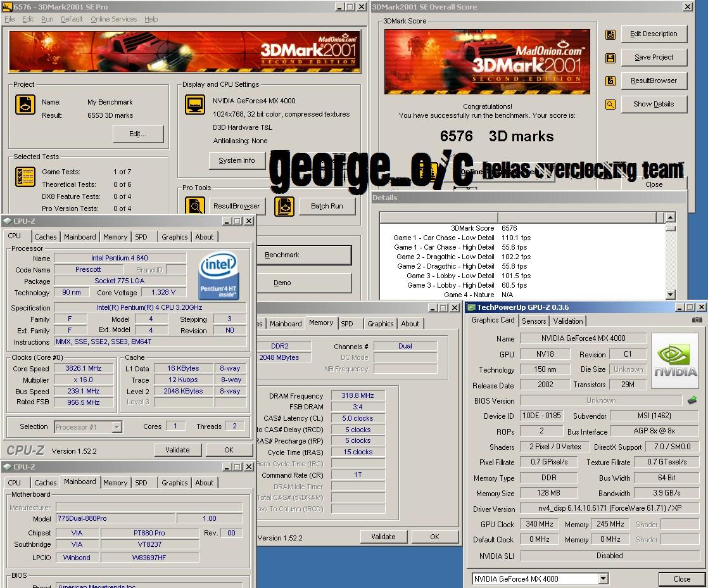Click the GPU-Z BIOS save chip icon
Screen dimensions: 708x588
692,400
